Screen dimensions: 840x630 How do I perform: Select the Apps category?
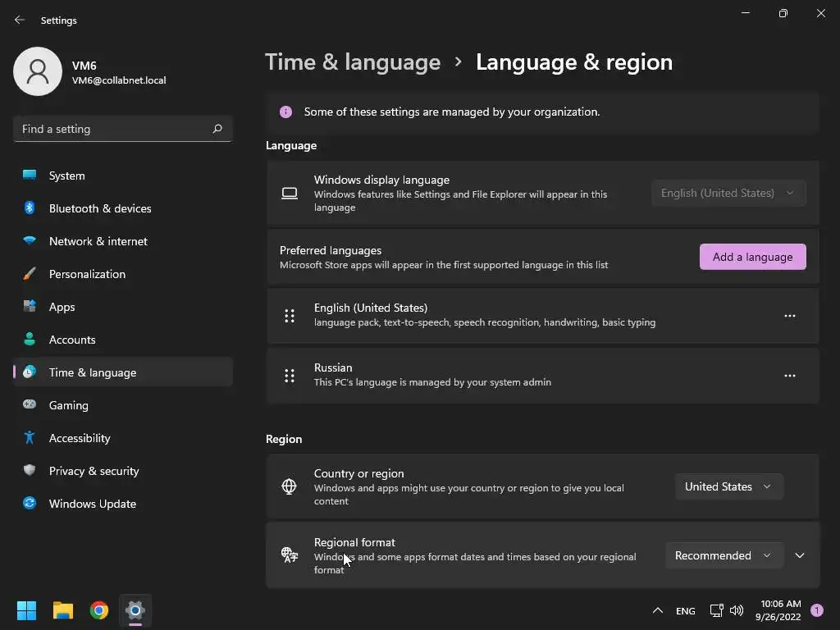123,307
